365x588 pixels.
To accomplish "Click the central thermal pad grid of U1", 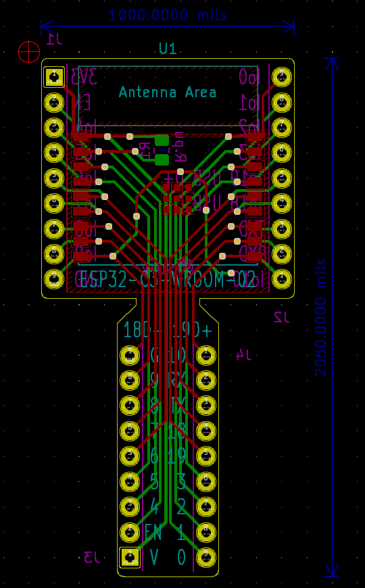I will (x=178, y=199).
